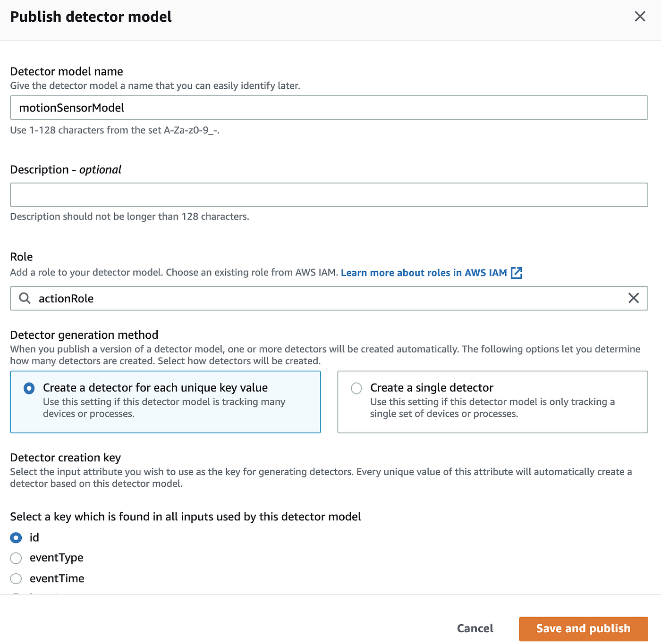Select the motionSensorModel text
661x644 pixels.
click(x=72, y=108)
